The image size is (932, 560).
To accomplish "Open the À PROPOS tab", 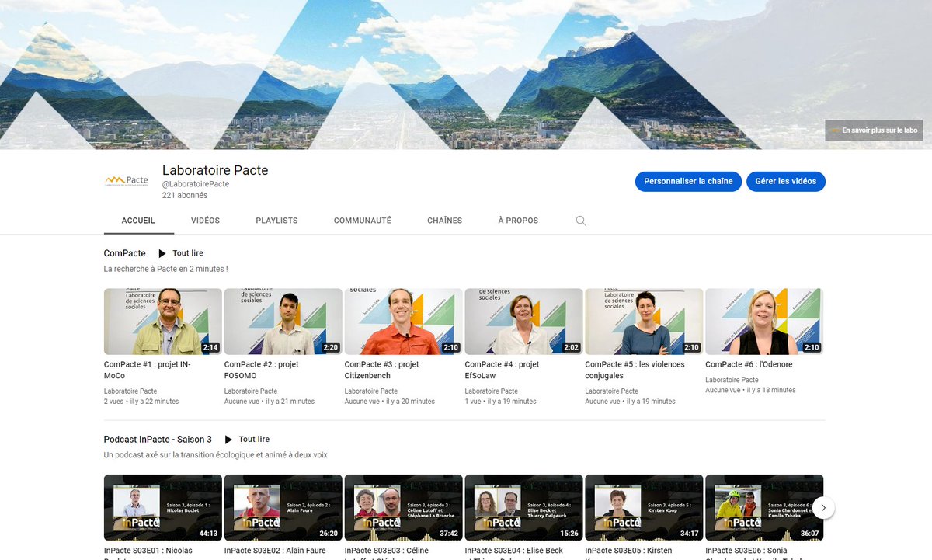I will click(x=518, y=221).
